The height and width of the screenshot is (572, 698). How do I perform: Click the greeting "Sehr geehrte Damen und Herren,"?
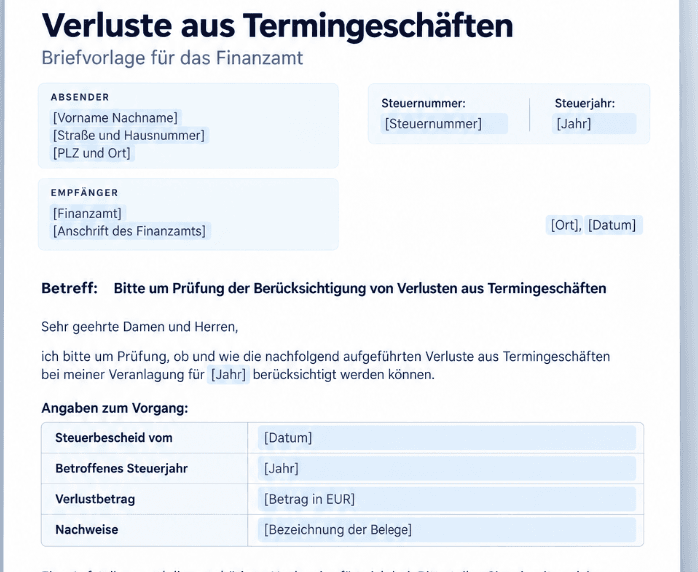click(140, 327)
